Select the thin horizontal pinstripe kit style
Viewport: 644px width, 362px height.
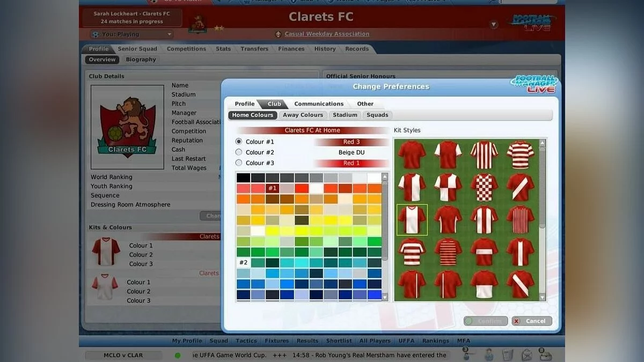pos(448,252)
